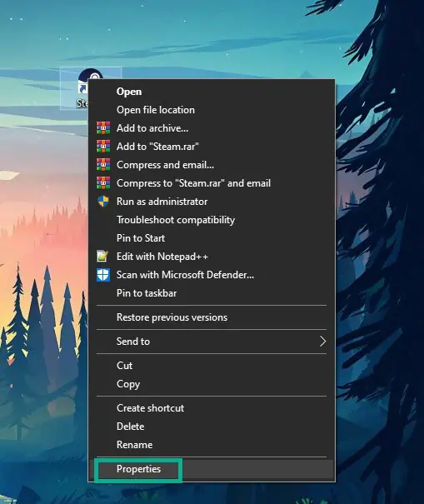The width and height of the screenshot is (424, 504).
Task: Expand the Send to submenu arrow
Action: coord(322,342)
